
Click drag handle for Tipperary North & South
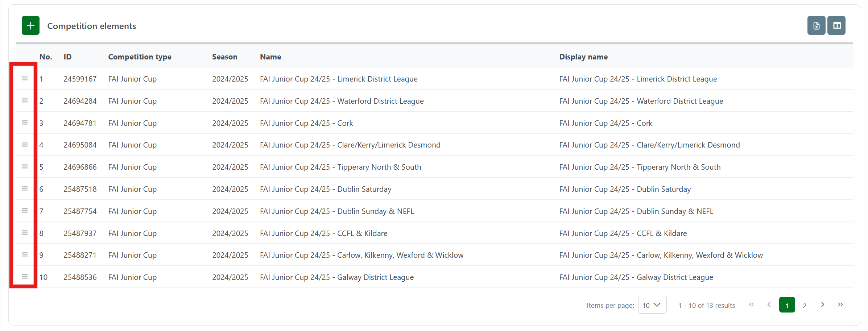tap(25, 166)
